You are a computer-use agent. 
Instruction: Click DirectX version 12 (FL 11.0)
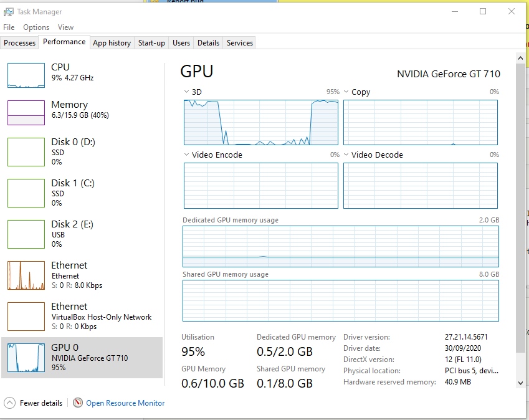[x=463, y=360]
